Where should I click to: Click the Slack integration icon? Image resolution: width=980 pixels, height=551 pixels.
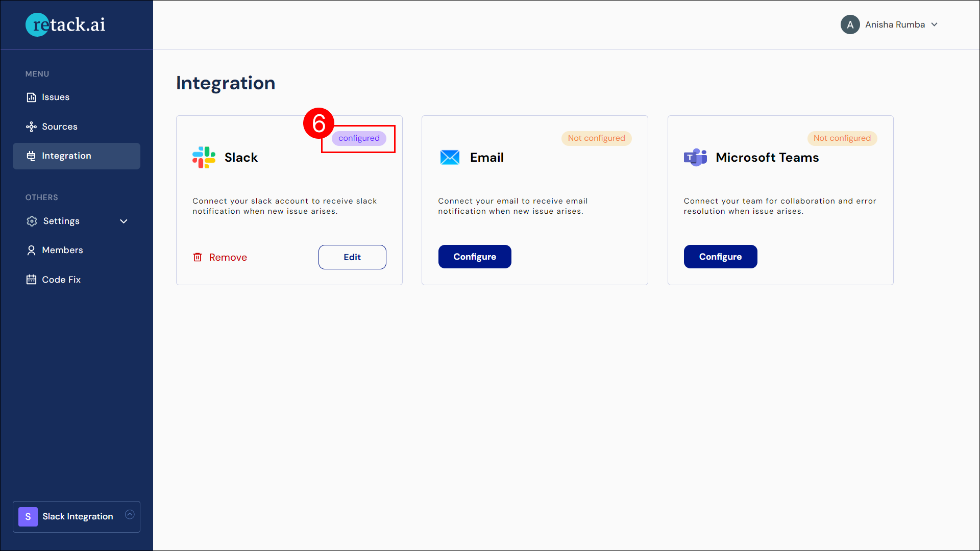click(x=204, y=156)
